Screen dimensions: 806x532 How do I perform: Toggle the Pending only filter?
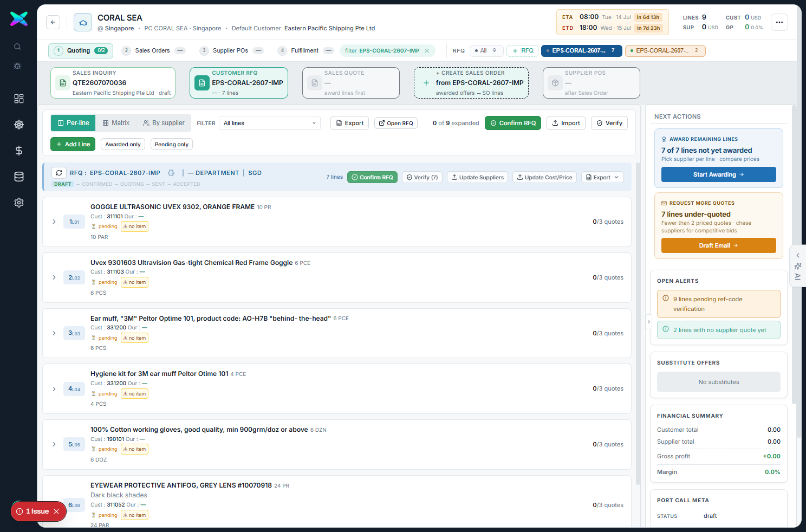(x=172, y=144)
